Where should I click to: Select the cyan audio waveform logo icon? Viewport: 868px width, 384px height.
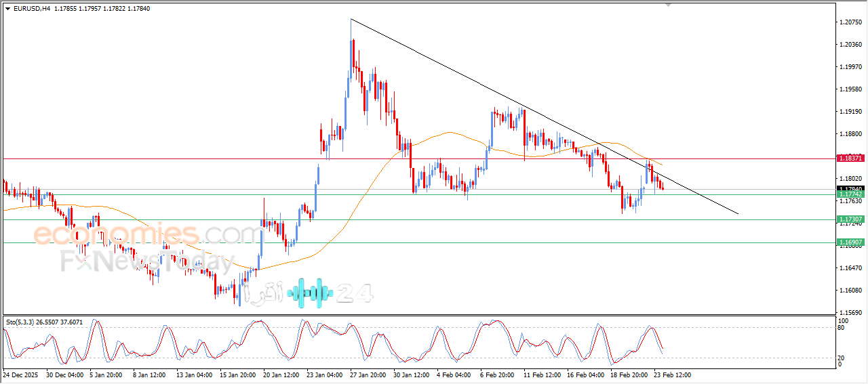310,293
